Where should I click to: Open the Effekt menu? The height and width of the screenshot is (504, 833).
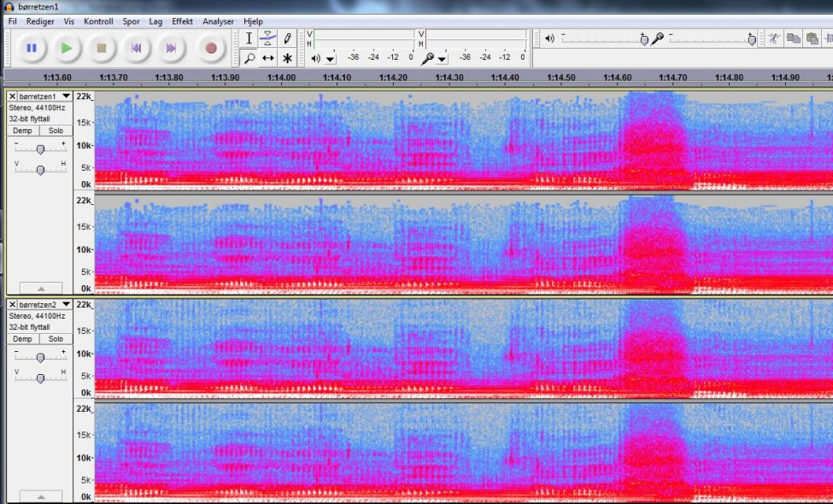coord(182,21)
